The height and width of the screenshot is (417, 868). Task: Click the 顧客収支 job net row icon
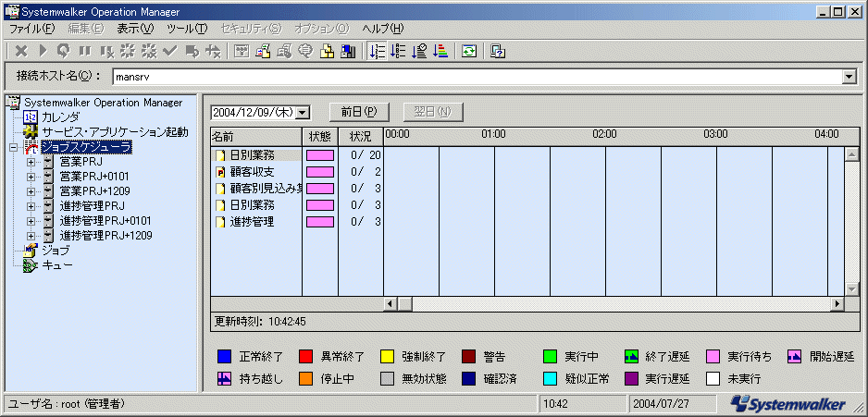click(x=221, y=172)
